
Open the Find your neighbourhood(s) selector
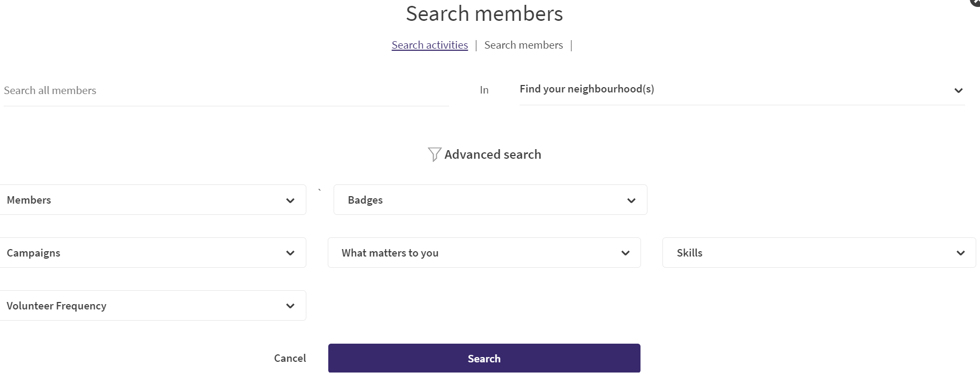click(x=742, y=90)
